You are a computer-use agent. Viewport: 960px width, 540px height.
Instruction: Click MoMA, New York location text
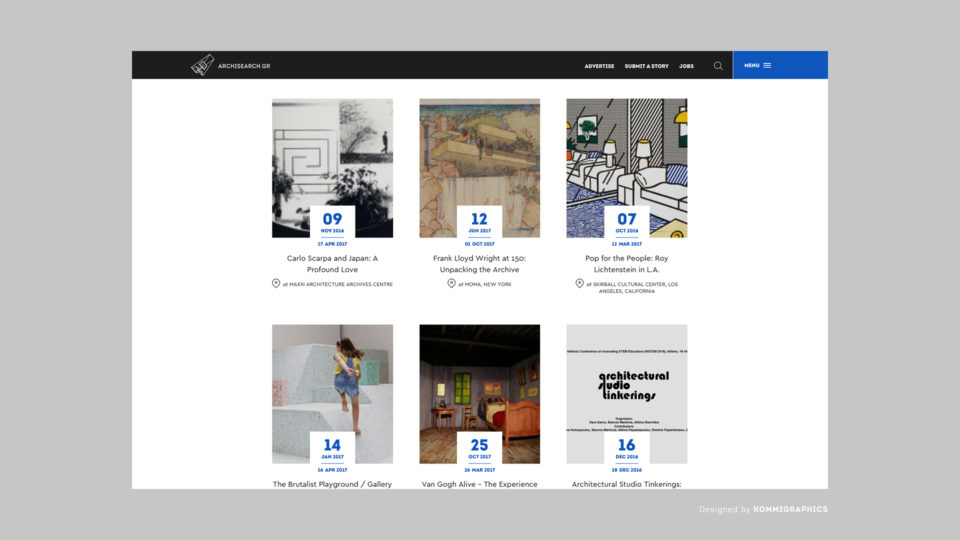485,284
